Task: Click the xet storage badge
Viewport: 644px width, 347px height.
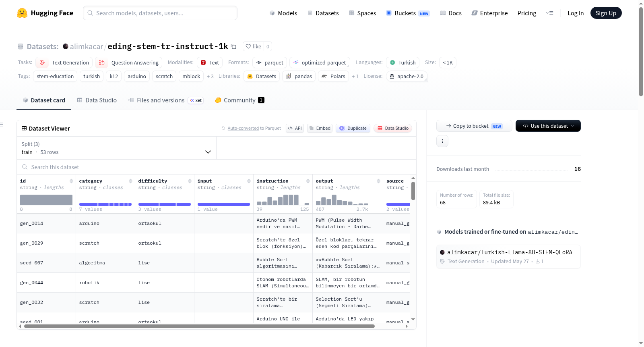Action: [196, 100]
